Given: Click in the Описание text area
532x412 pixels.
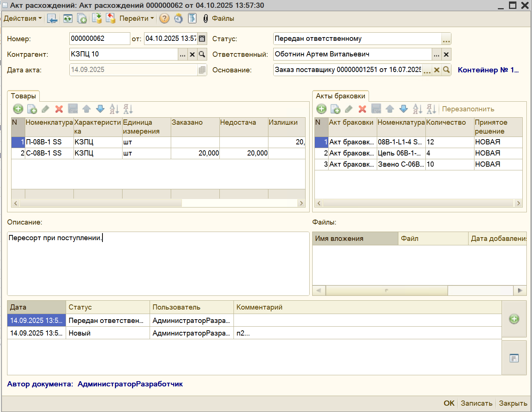Looking at the screenshot, I should coord(158,264).
